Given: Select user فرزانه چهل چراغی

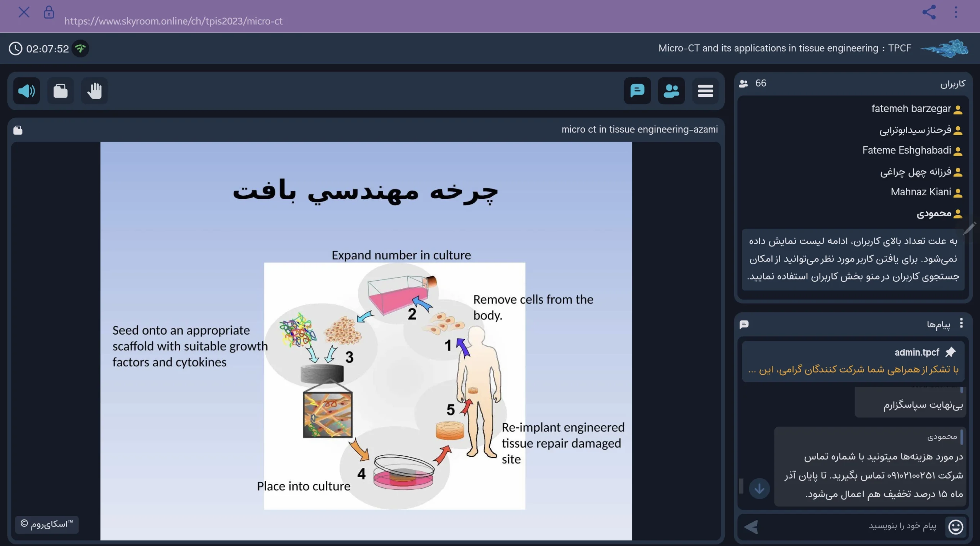Looking at the screenshot, I should 915,172.
